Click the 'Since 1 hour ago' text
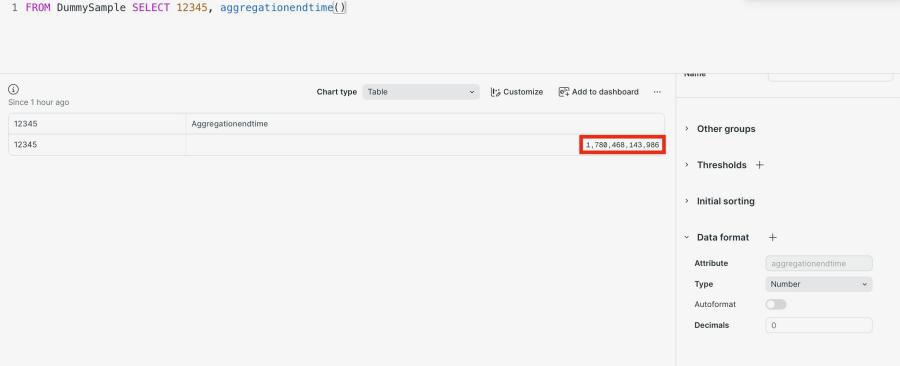 coord(38,102)
